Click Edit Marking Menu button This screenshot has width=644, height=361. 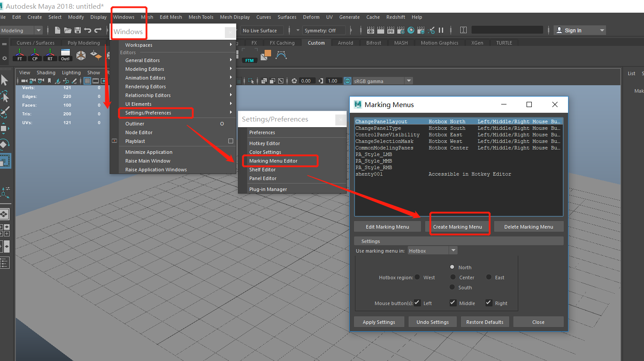(387, 226)
